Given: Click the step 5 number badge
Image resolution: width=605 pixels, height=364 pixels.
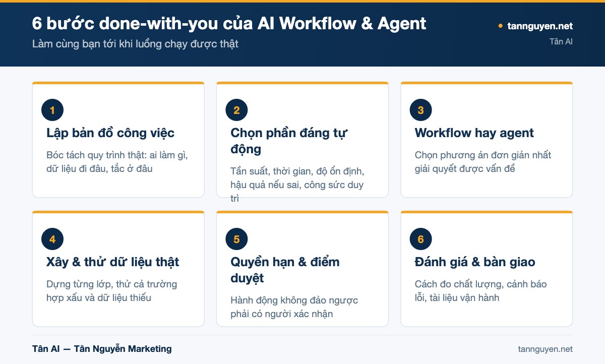Looking at the screenshot, I should [x=236, y=239].
